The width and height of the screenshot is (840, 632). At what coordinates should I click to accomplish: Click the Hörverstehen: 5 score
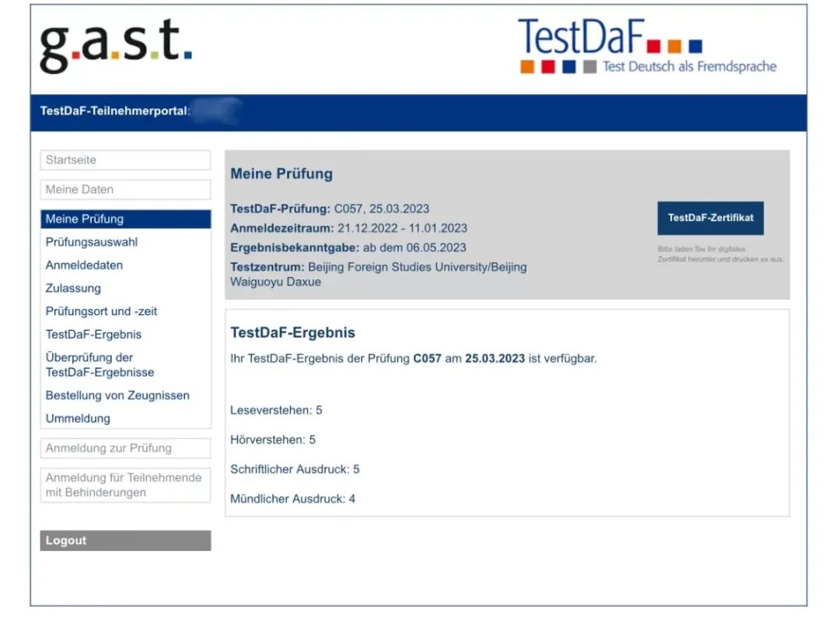tap(273, 440)
